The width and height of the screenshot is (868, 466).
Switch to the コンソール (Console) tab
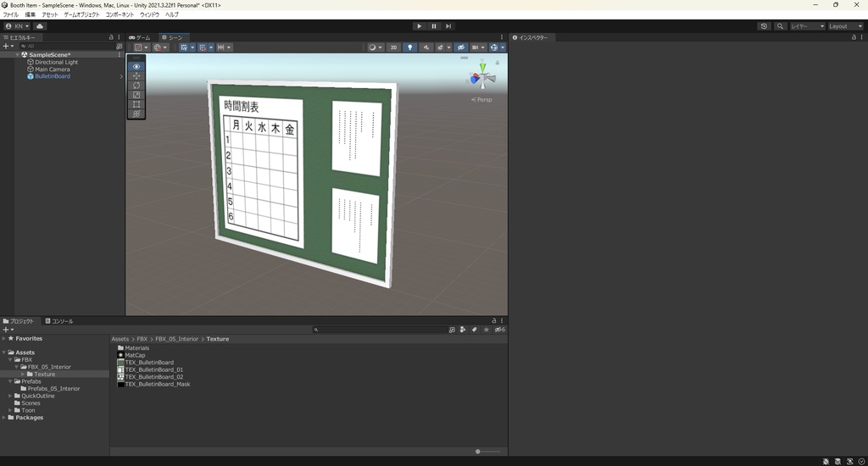[x=59, y=321]
